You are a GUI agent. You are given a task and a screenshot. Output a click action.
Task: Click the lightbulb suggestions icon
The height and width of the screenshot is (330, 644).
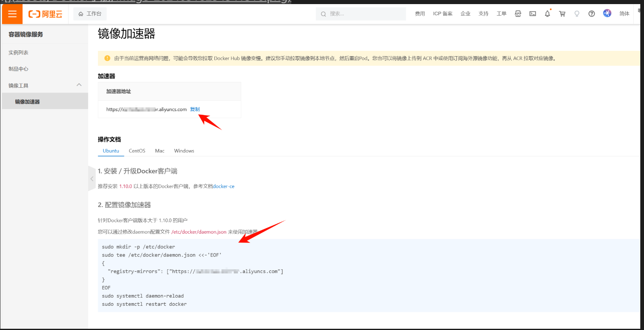coord(577,14)
